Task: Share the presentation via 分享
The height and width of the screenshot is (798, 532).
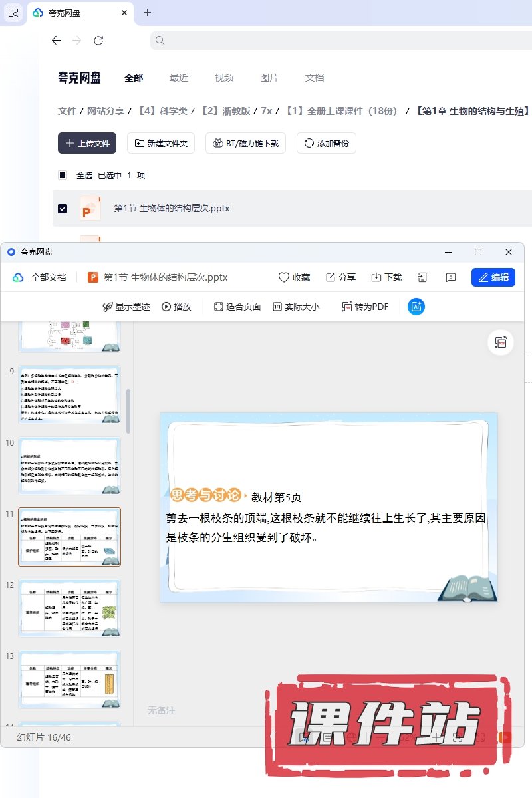Action: point(340,277)
